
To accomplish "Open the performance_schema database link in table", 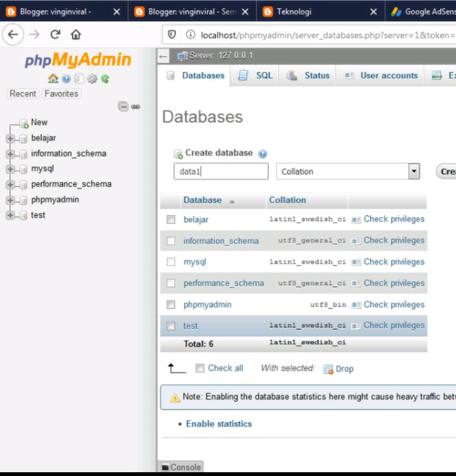I will tap(224, 283).
